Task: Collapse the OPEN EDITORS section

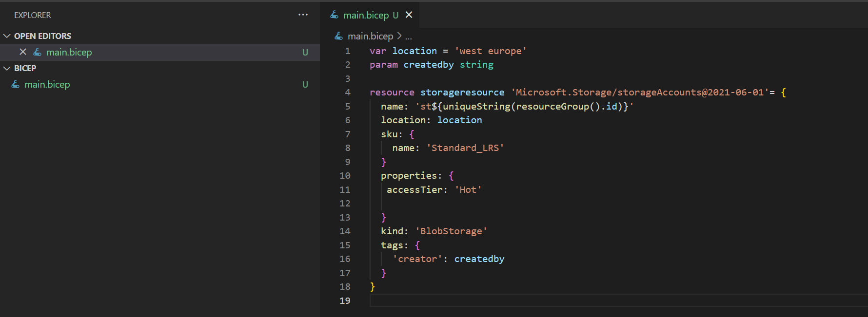Action: [x=7, y=36]
